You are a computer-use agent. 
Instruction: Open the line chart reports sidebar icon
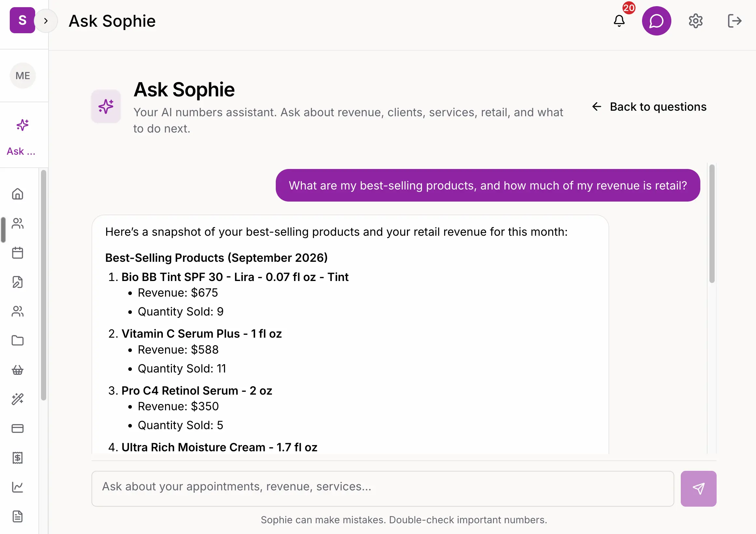tap(18, 487)
